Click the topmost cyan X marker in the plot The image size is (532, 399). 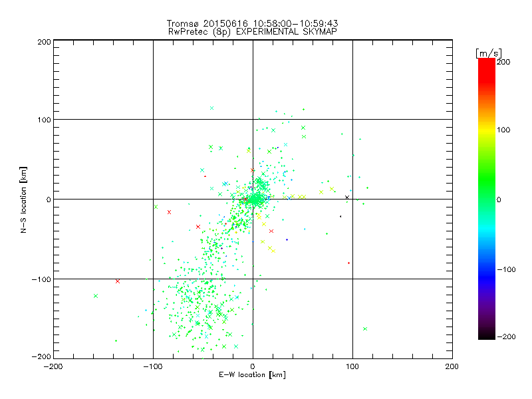tap(211, 108)
